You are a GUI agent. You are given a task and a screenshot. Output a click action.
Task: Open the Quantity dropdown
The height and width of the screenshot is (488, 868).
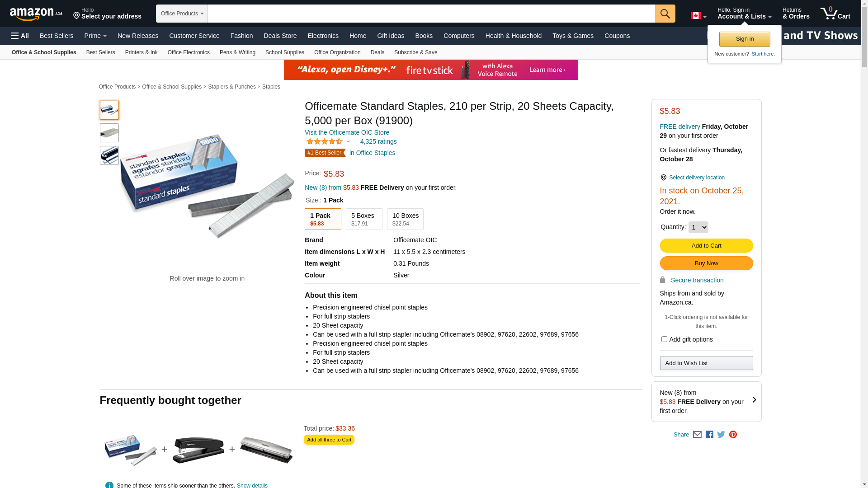pyautogui.click(x=698, y=227)
